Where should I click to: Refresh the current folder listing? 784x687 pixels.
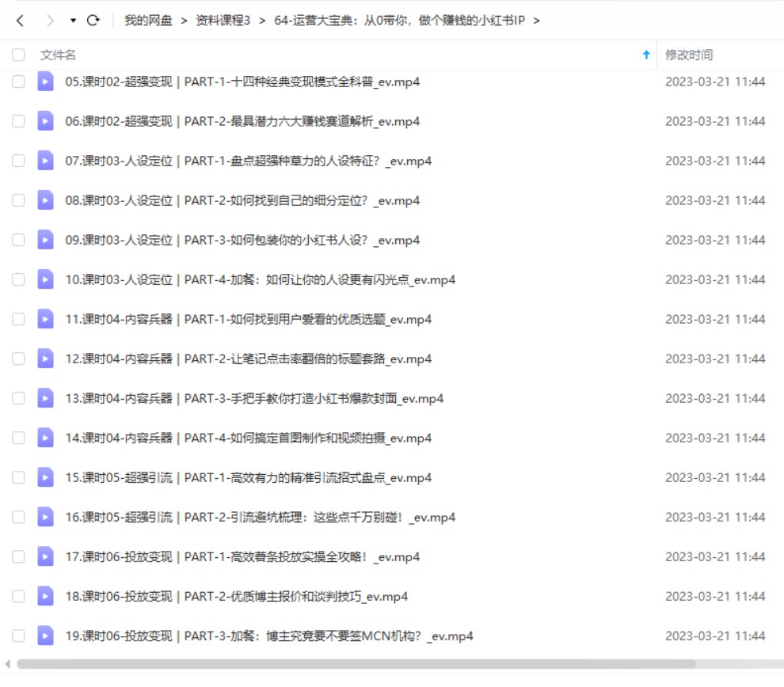93,21
